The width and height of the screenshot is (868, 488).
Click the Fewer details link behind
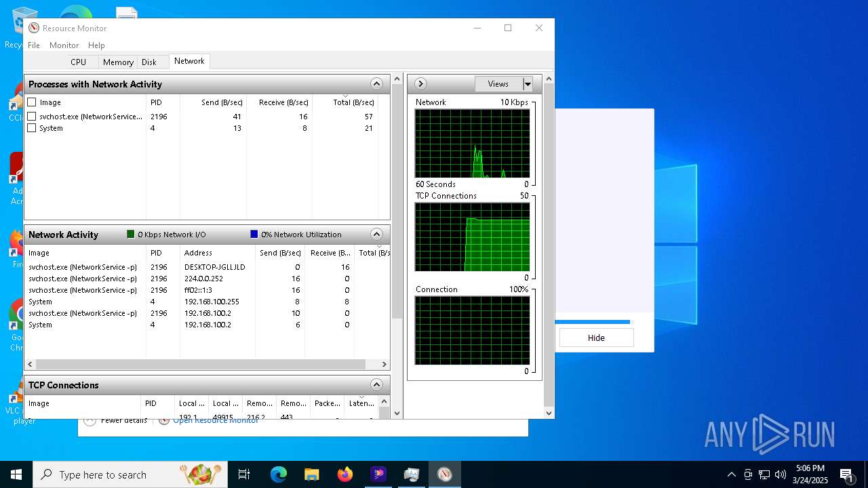tap(124, 420)
